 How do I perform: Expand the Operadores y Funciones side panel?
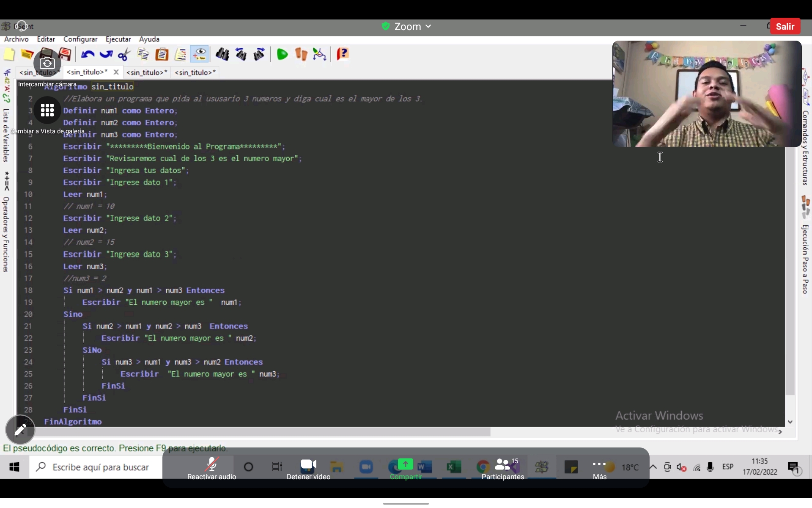point(6,234)
